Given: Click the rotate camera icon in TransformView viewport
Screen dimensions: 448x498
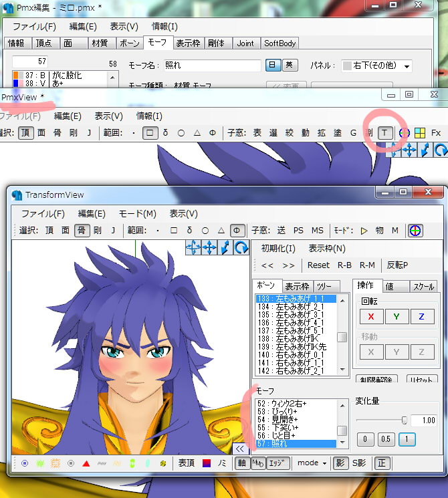Looking at the screenshot, I should 241,247.
